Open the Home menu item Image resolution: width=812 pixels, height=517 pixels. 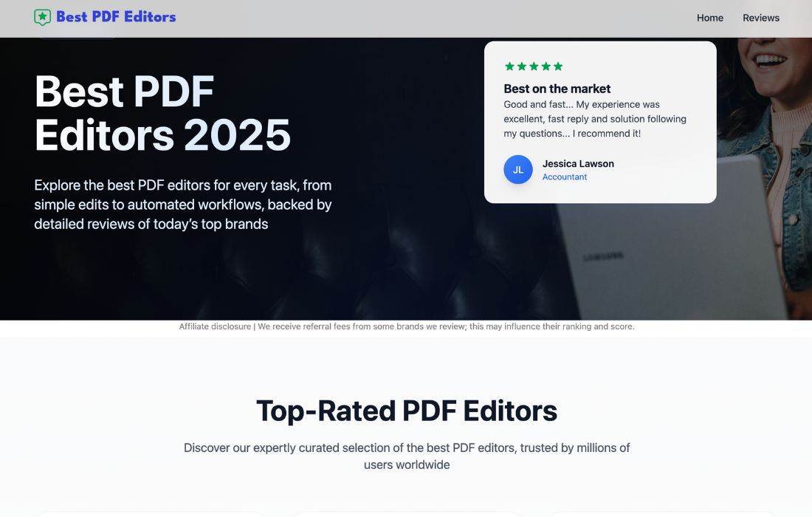(x=710, y=18)
